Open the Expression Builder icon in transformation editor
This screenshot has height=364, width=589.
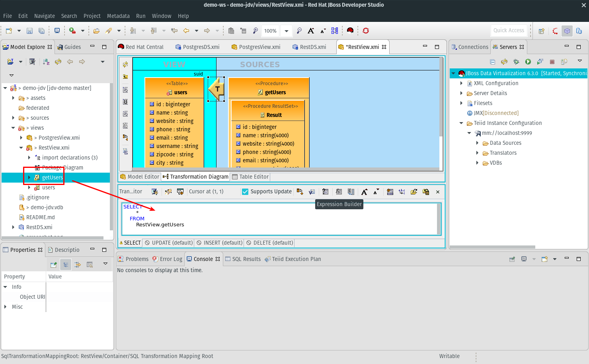click(325, 192)
